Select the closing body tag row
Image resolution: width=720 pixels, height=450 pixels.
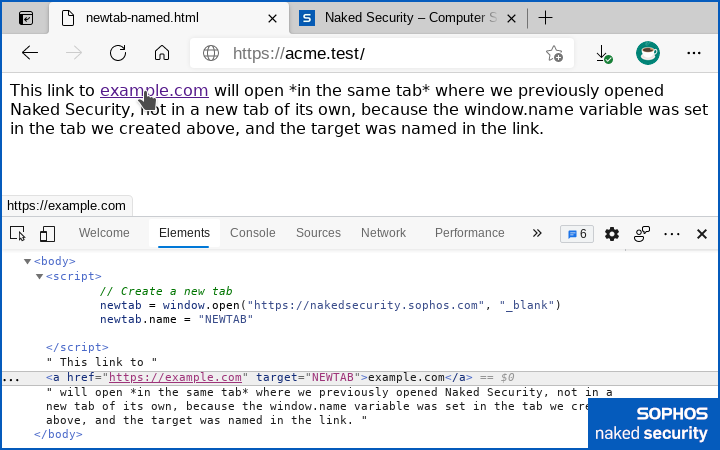(58, 434)
